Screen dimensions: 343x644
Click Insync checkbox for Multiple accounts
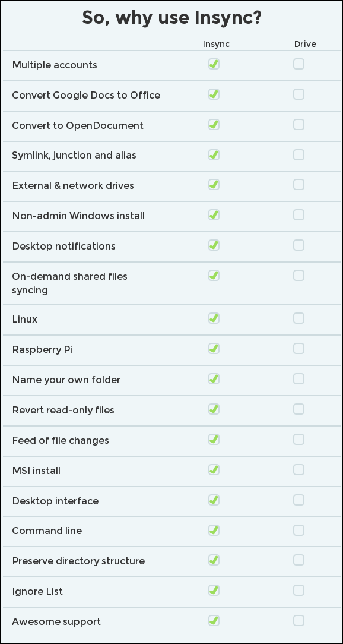click(x=214, y=64)
